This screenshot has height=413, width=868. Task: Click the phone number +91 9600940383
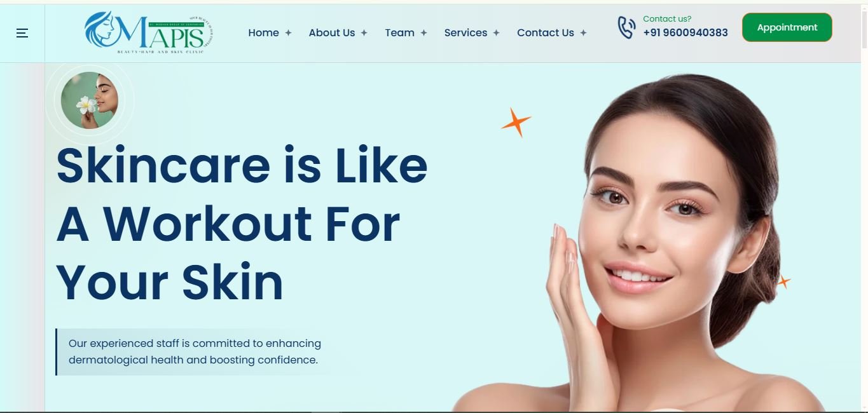point(685,32)
